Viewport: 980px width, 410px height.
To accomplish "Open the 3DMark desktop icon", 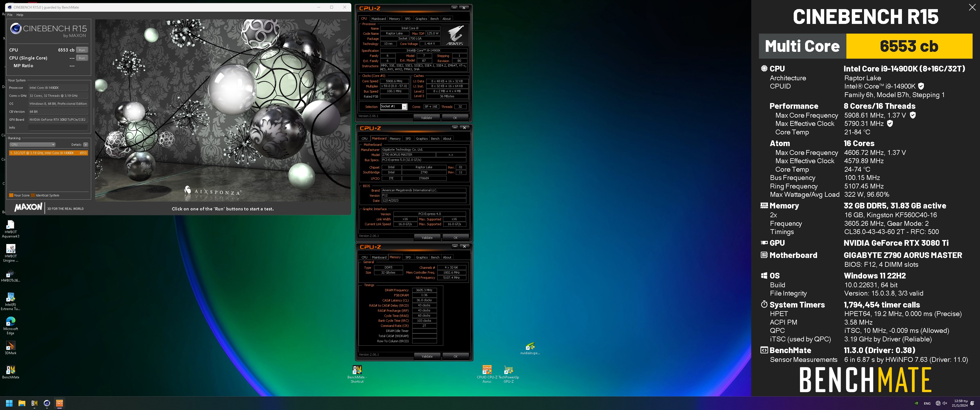I will 11,348.
